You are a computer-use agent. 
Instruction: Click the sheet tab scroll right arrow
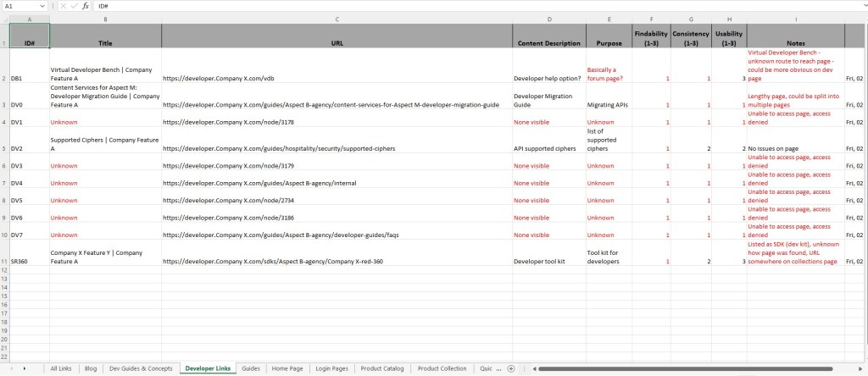[x=24, y=368]
